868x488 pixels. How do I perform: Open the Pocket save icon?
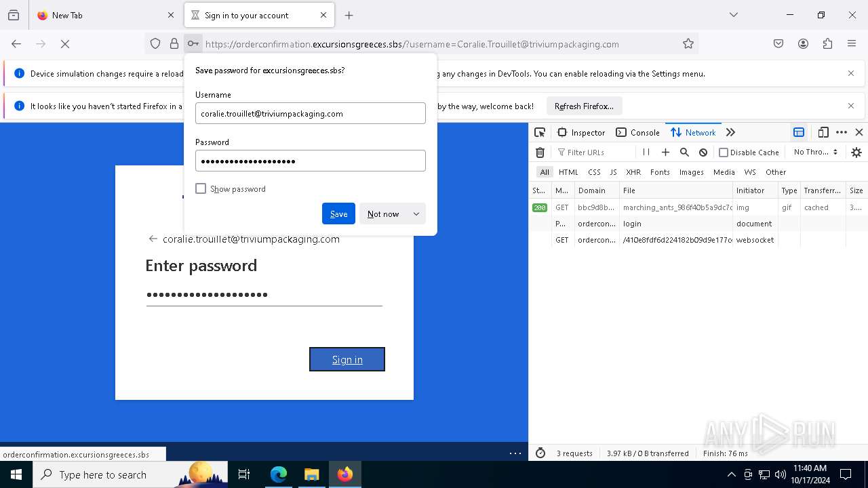click(x=778, y=44)
